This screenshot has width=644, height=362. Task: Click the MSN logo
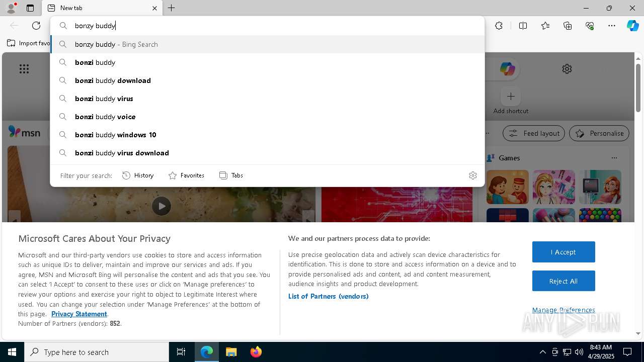(x=24, y=133)
